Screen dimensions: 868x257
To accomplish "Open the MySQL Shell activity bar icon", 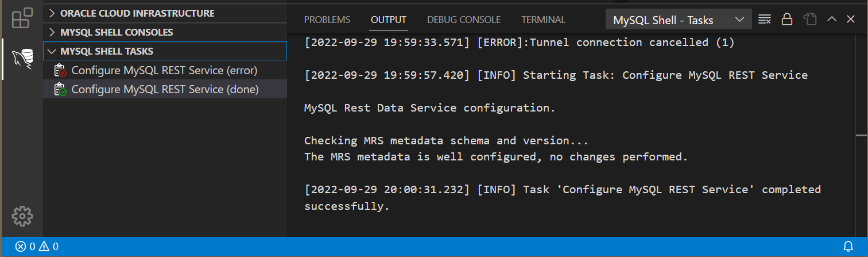I will [x=22, y=58].
